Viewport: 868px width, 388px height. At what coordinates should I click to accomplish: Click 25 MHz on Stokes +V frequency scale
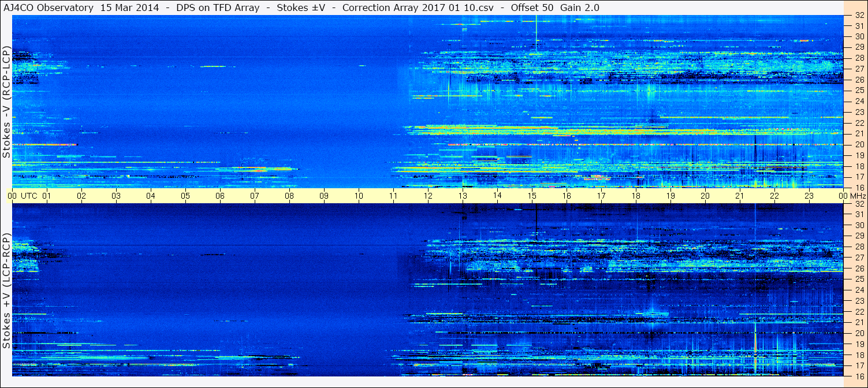point(859,279)
